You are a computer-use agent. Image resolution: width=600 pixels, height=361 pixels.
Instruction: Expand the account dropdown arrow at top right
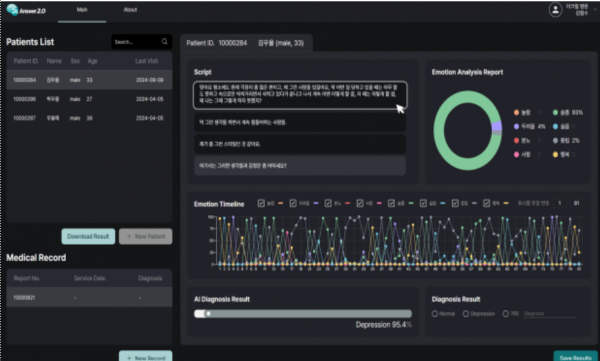click(x=595, y=10)
